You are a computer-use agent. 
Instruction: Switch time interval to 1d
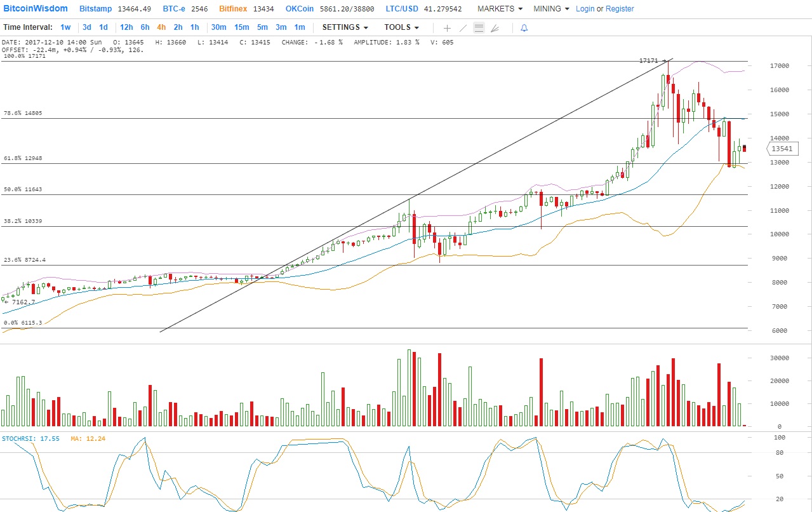pos(103,27)
